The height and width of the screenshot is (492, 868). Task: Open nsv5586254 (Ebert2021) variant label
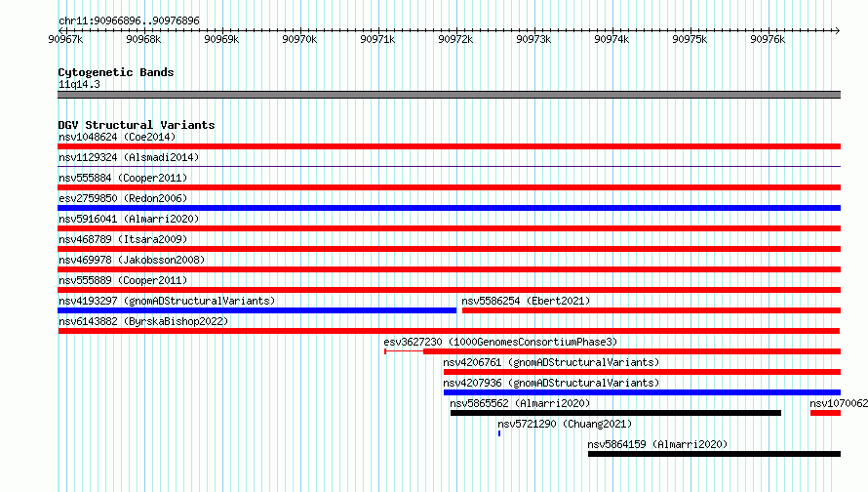click(x=526, y=301)
